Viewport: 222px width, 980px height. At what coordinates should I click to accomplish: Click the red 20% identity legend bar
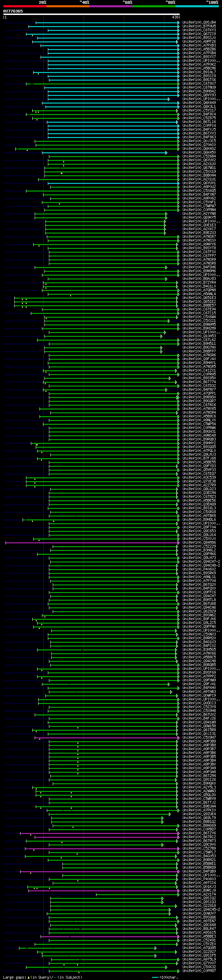[25, 6]
